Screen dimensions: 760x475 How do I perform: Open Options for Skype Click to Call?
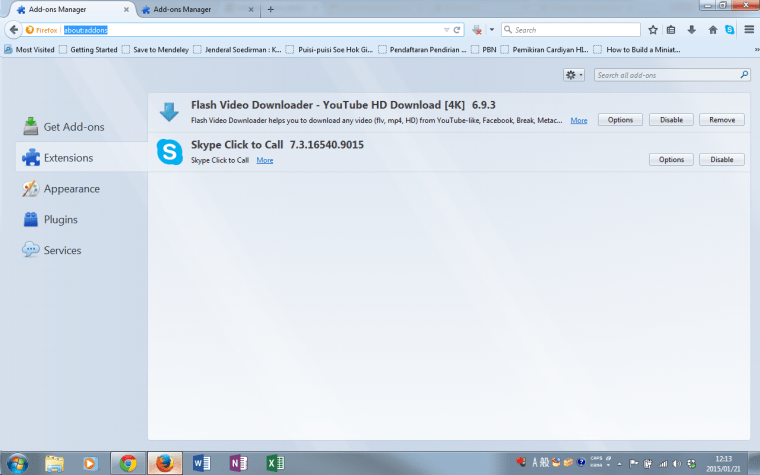[671, 159]
